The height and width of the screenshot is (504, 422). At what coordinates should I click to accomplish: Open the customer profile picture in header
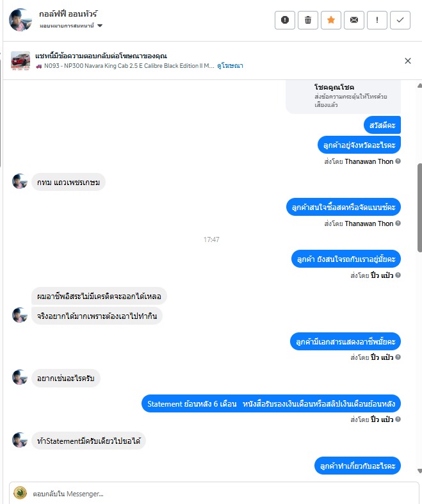coord(20,20)
